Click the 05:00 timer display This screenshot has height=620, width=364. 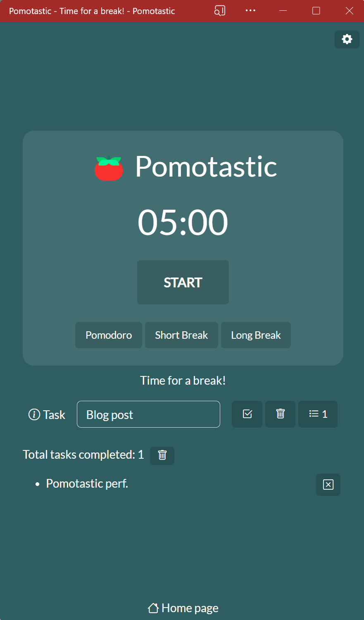click(183, 222)
